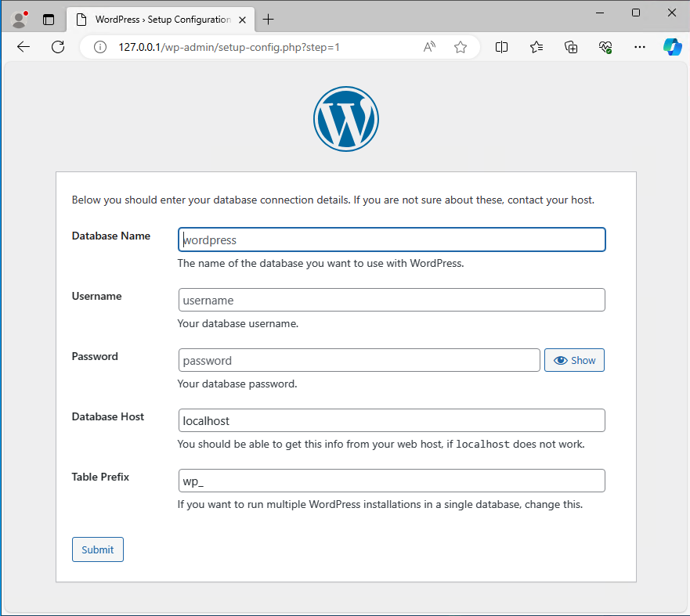Add this page to favorites
This screenshot has height=616, width=690.
tap(461, 47)
